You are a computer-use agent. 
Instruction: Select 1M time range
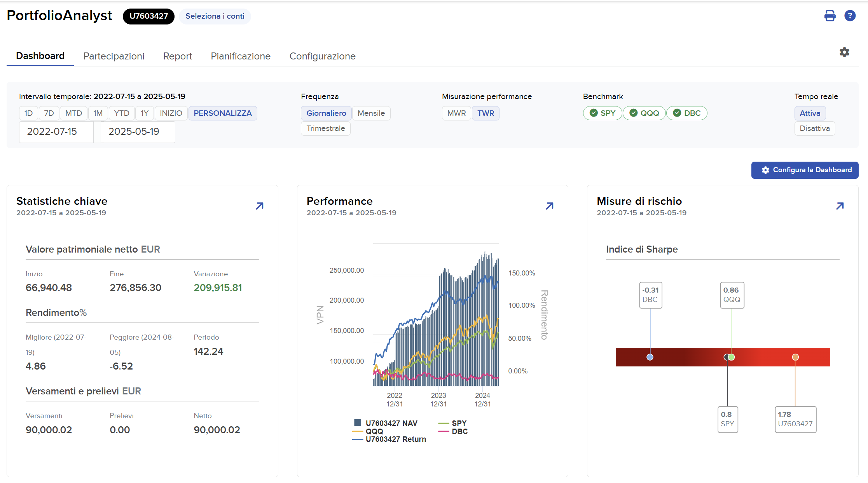(x=98, y=113)
